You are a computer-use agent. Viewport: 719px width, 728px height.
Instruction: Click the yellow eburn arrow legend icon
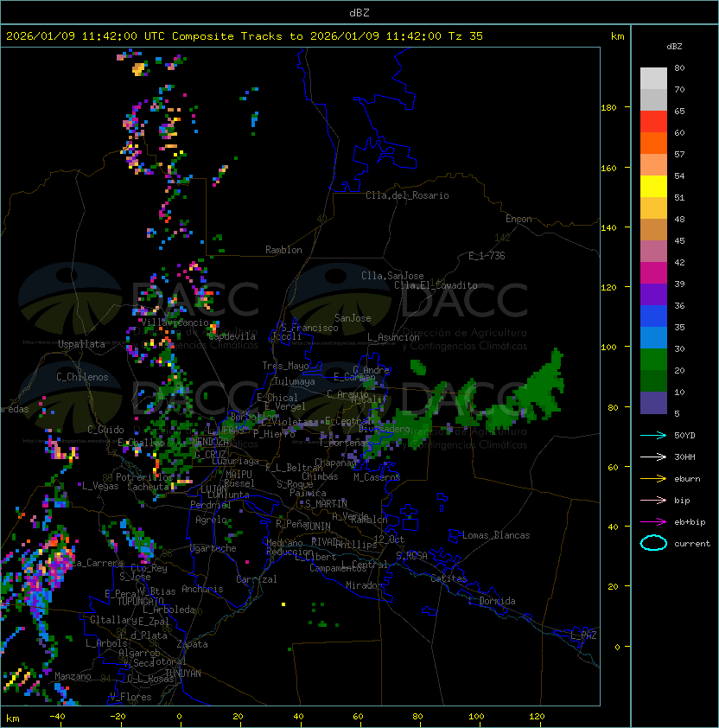653,478
